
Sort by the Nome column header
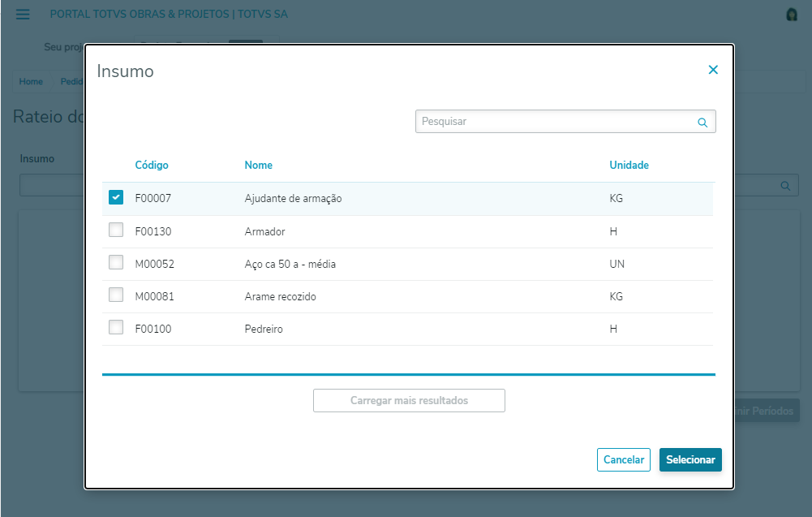[258, 165]
